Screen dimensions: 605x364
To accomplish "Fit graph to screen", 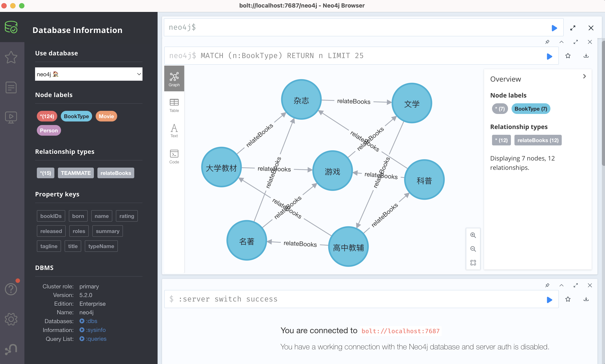I will tap(473, 262).
